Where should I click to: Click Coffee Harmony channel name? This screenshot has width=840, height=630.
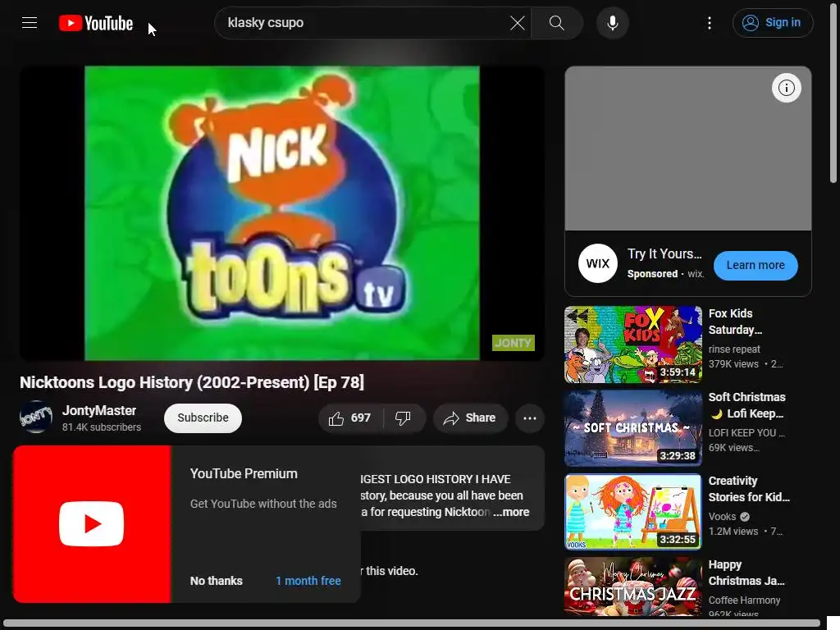(744, 600)
